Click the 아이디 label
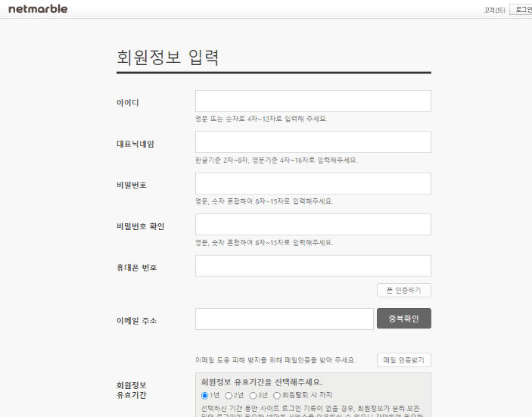Image resolution: width=532 pixels, height=417 pixels. click(128, 102)
